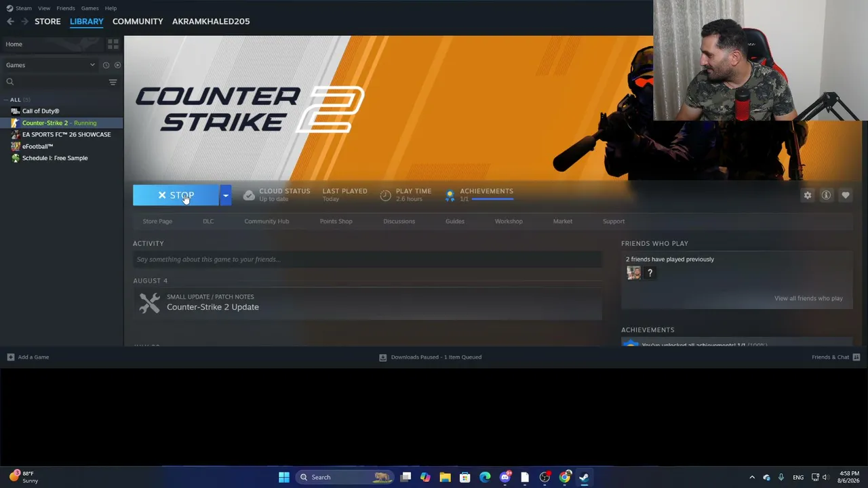868x488 pixels.
Task: Open the Workshop link
Action: click(509, 221)
